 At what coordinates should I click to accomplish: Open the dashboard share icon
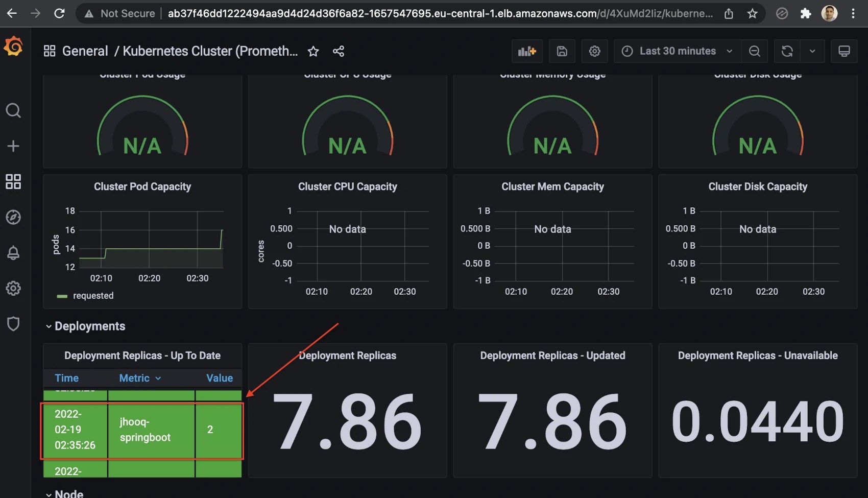[x=339, y=51]
